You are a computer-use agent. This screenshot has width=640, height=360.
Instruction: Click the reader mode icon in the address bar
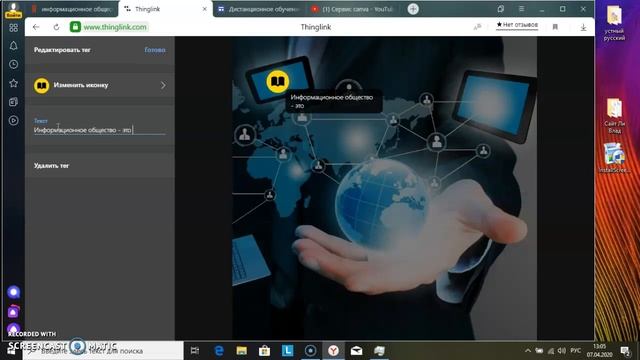pyautogui.click(x=477, y=27)
